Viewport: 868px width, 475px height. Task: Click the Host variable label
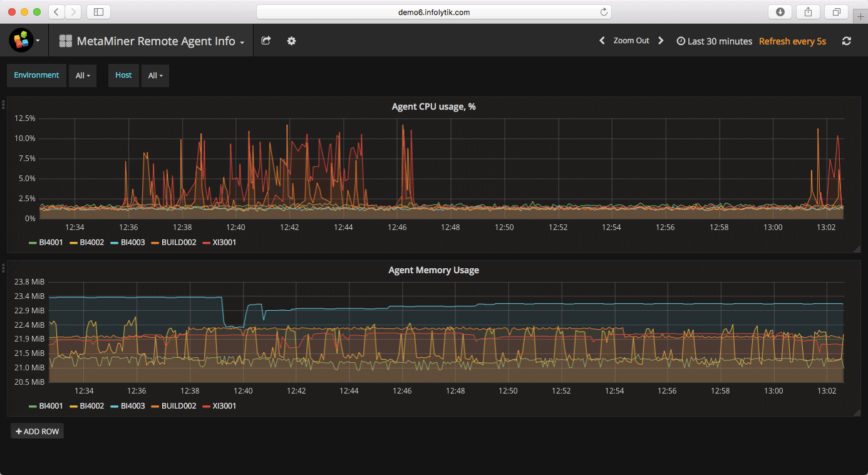pyautogui.click(x=123, y=75)
